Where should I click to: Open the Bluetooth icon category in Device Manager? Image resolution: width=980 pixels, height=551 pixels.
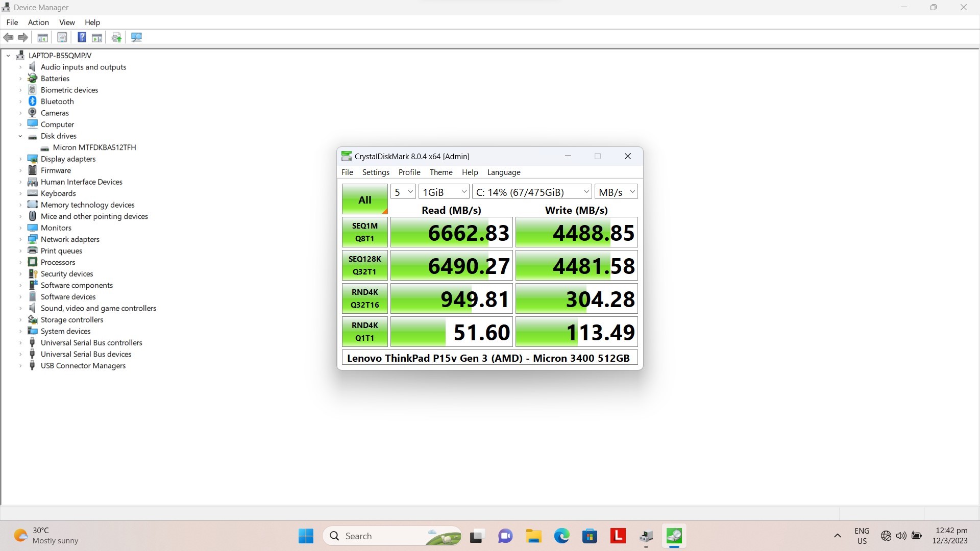point(33,101)
